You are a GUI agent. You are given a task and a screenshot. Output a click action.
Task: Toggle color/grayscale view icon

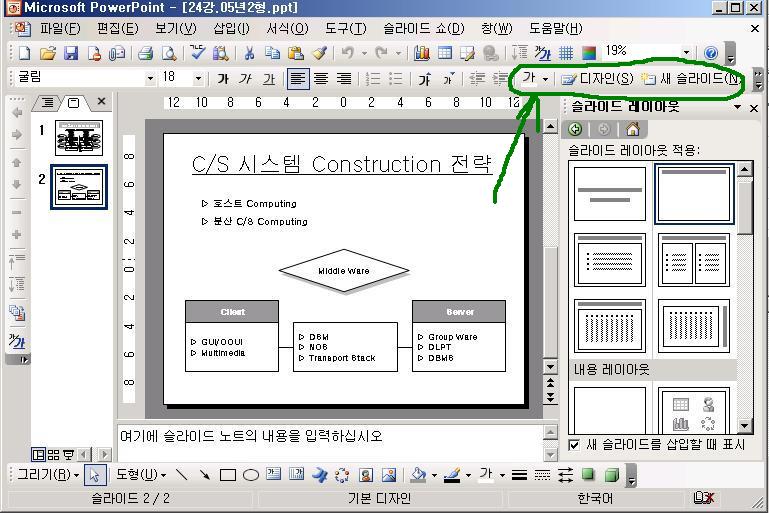click(589, 53)
